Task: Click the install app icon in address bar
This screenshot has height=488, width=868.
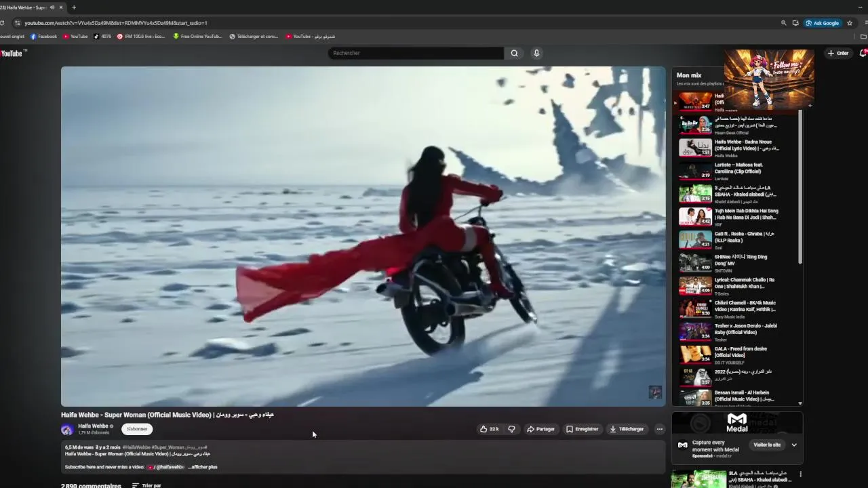Action: click(795, 23)
